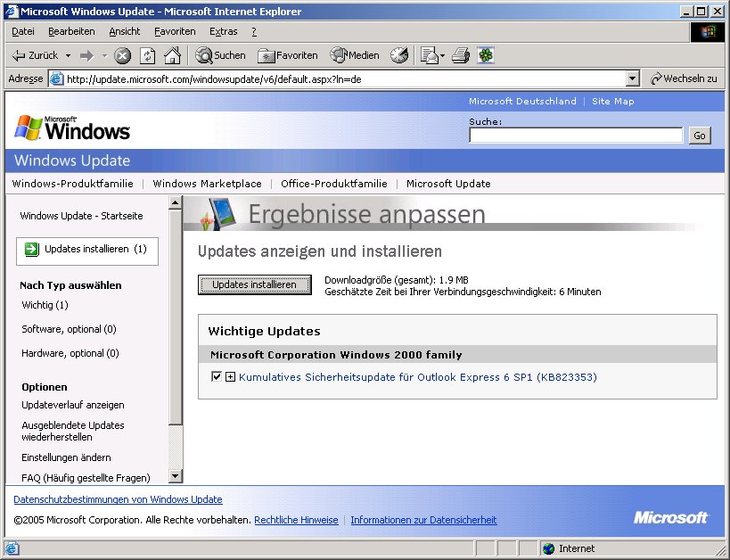Viewport: 730px width, 560px height.
Task: Click the Suche search input field
Action: click(x=576, y=136)
